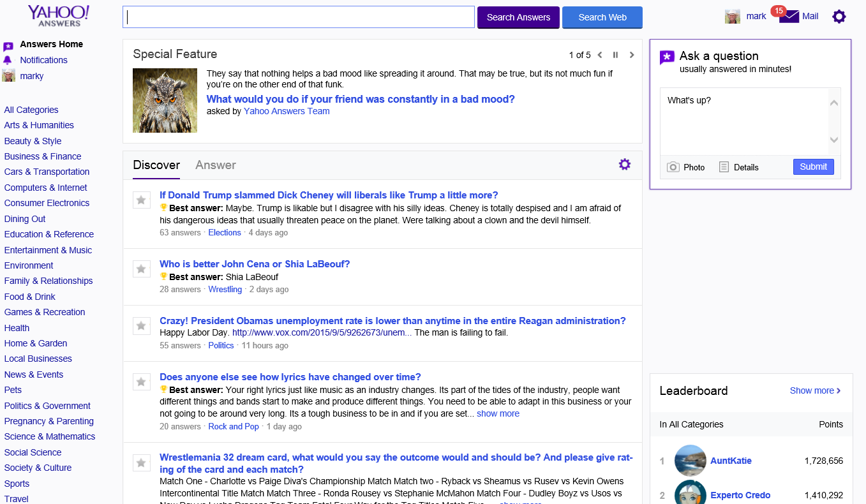
Task: Open the Rock and Pop tag
Action: pyautogui.click(x=234, y=427)
